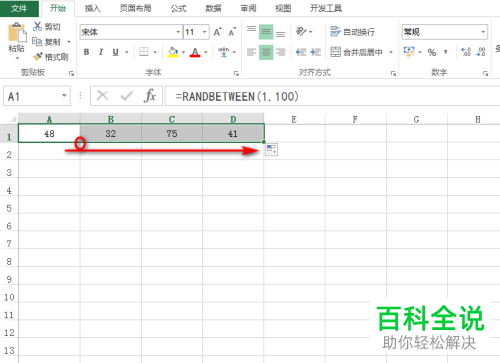
Task: Open Merge and Center dropdown arrow
Action: (x=391, y=52)
